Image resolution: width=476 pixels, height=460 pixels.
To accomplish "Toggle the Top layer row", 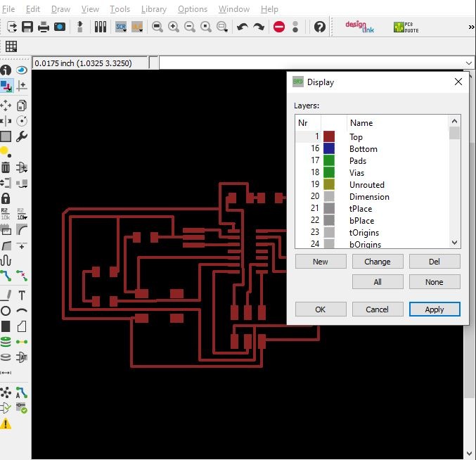I will coord(371,136).
